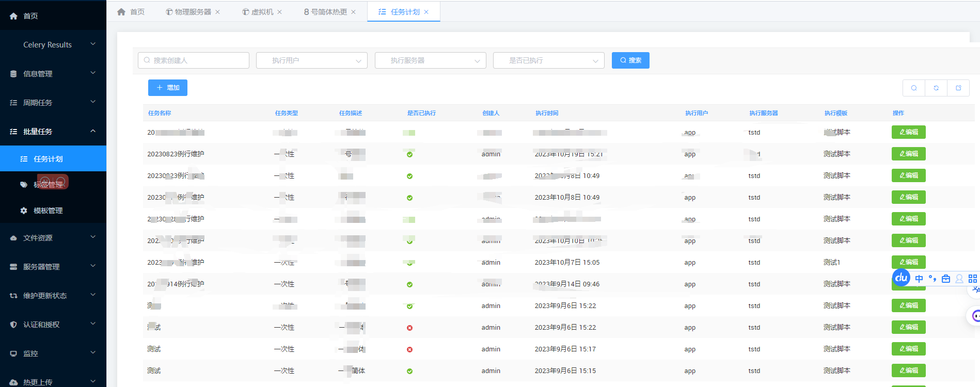Open the toolbox icon on the IME bar

(x=946, y=279)
